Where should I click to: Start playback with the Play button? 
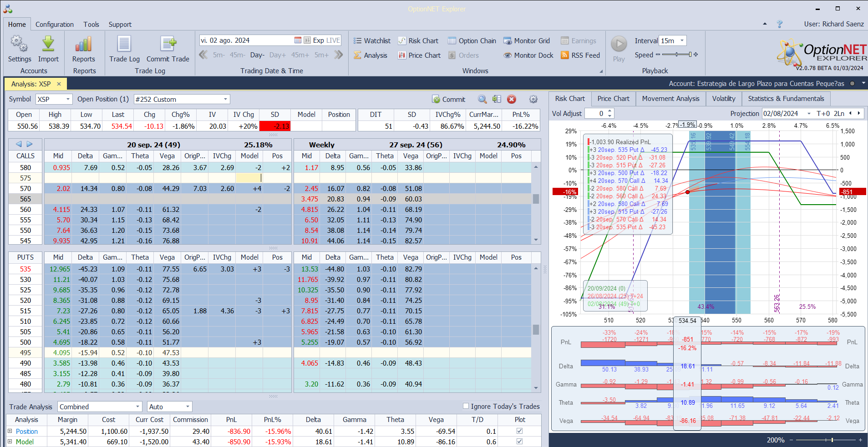tap(619, 44)
